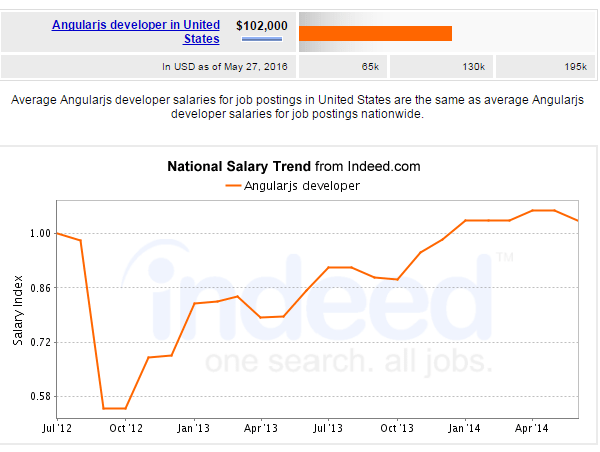Screen dimensions: 600x452
Task: Click the 195k scale label
Action: 576,67
